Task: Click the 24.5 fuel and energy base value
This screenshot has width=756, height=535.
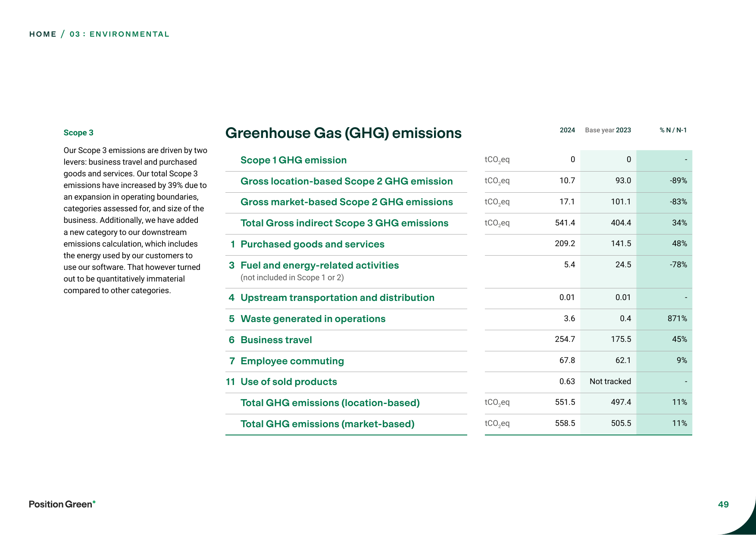Action: pos(623,265)
